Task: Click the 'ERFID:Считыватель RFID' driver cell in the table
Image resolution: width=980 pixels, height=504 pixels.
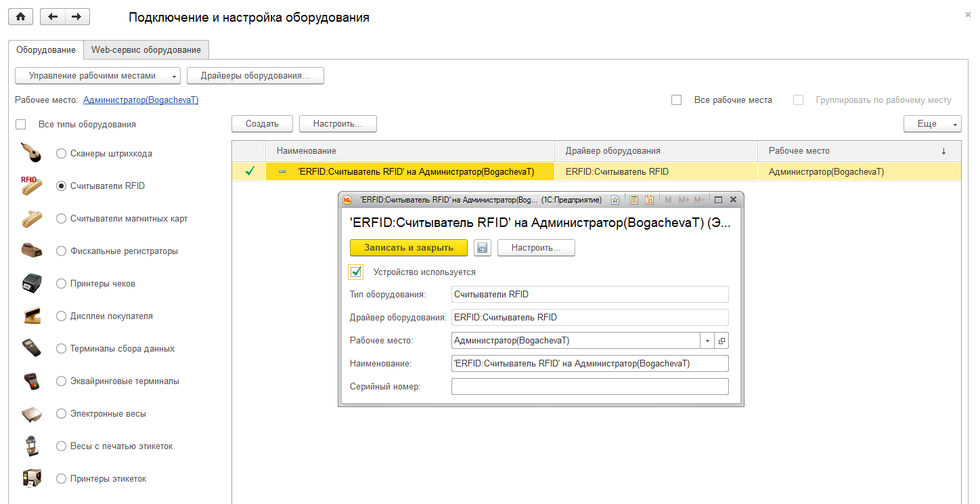Action: (656, 171)
